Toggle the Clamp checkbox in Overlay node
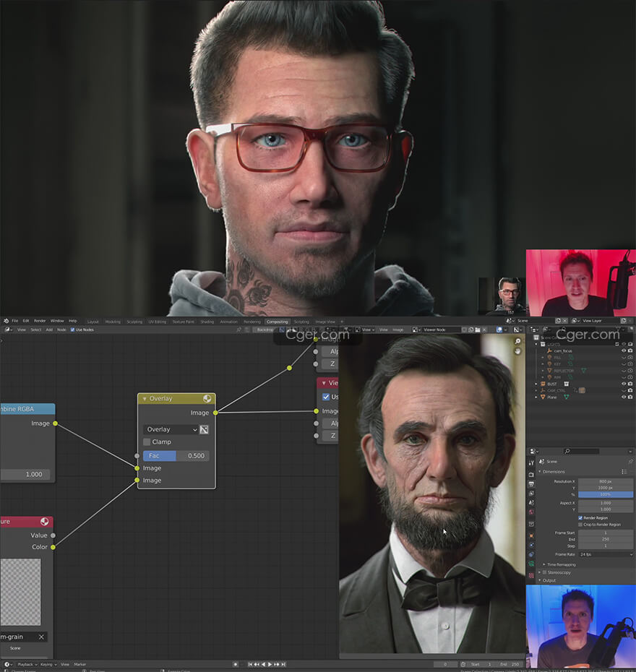 147,441
